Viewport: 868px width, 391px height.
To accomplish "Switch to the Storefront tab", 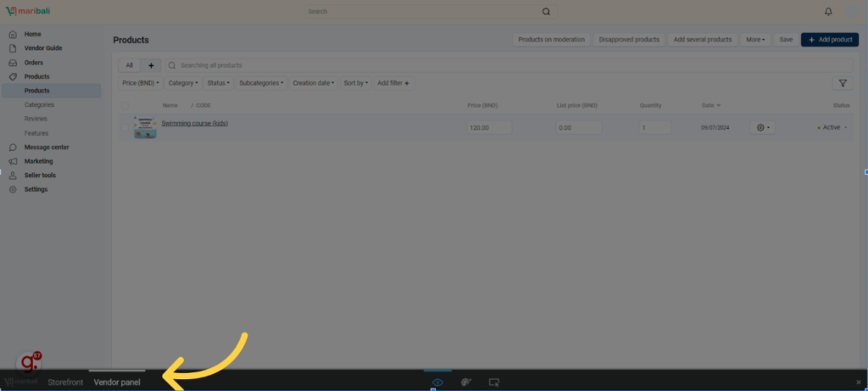I will (65, 383).
